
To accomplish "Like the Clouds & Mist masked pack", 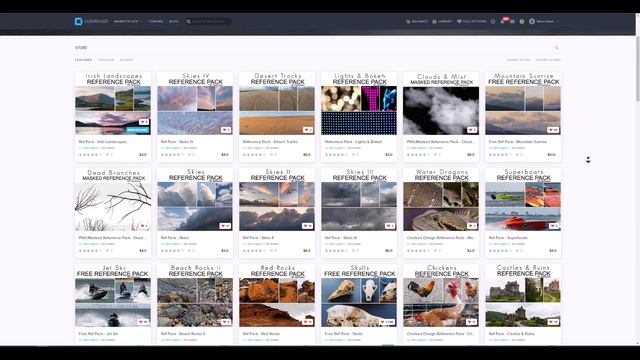I will click(x=472, y=130).
